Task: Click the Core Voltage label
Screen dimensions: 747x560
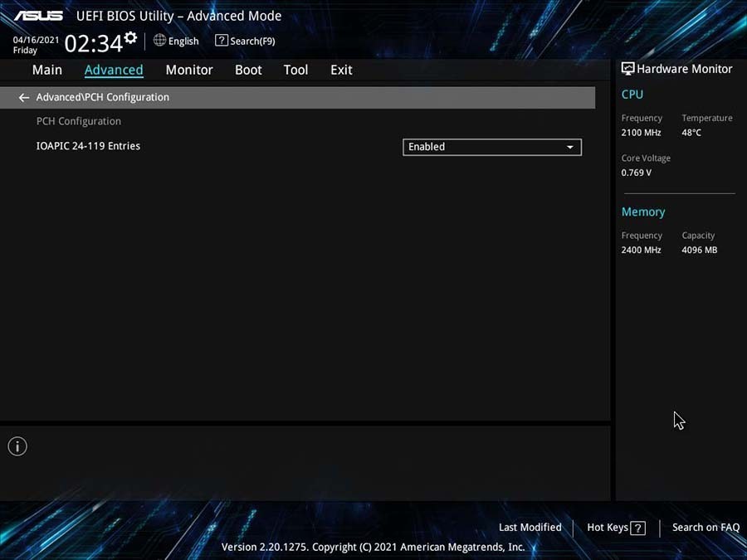Action: (646, 158)
